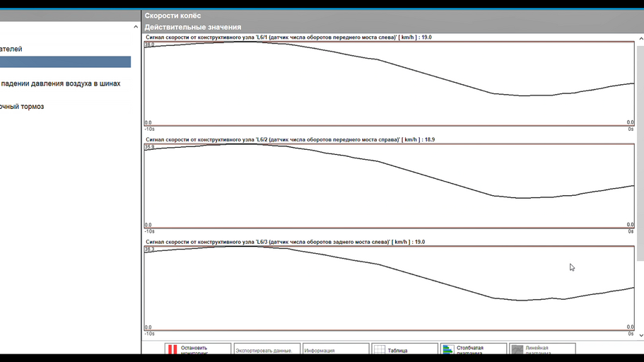This screenshot has width=644, height=362.
Task: Click the Действительные значения heading
Action: coord(192,27)
